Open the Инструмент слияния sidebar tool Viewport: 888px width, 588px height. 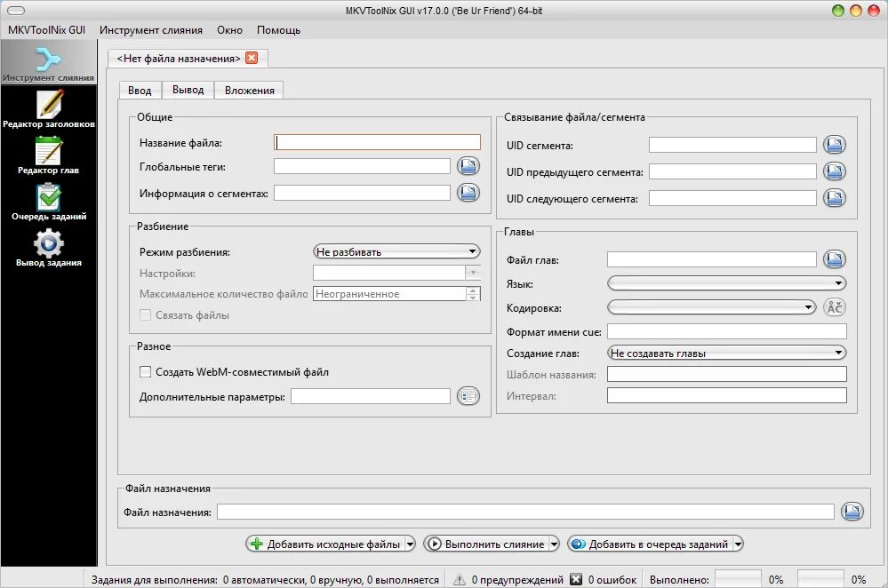[48, 64]
